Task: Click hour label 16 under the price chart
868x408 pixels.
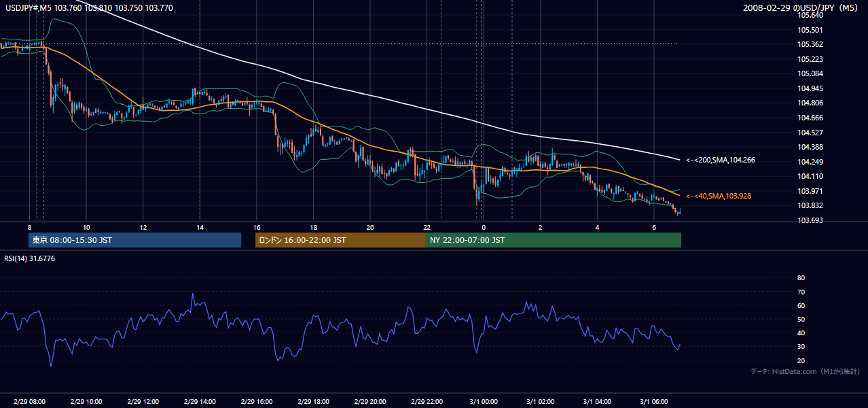Action: coord(256,227)
